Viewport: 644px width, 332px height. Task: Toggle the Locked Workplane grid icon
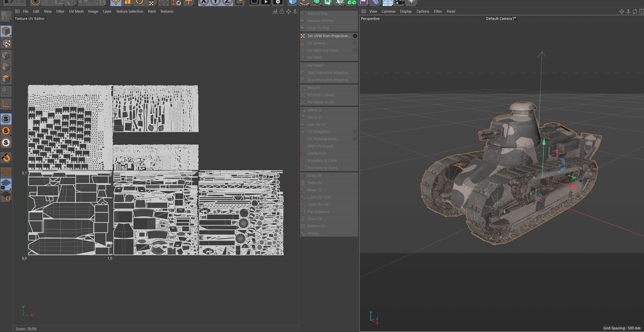(x=6, y=184)
